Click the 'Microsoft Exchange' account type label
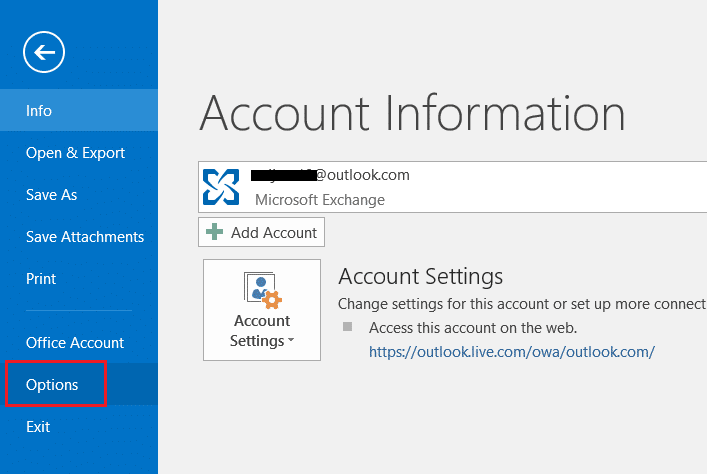Image resolution: width=707 pixels, height=474 pixels. [320, 199]
